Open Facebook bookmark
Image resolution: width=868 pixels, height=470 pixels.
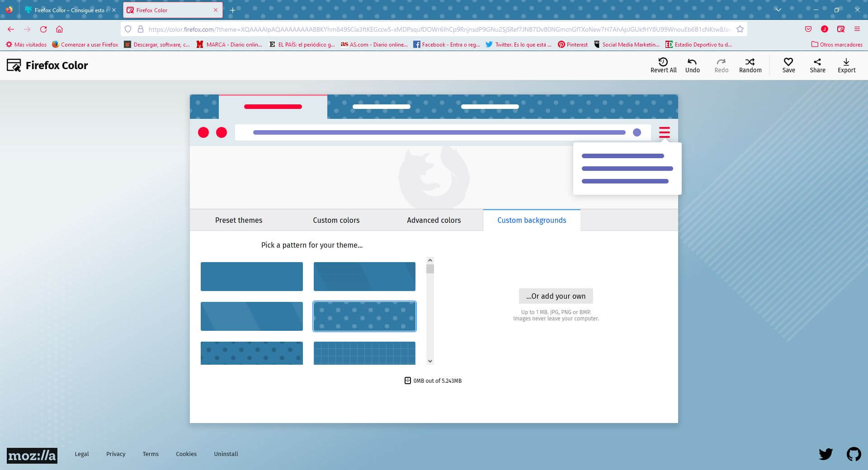447,44
